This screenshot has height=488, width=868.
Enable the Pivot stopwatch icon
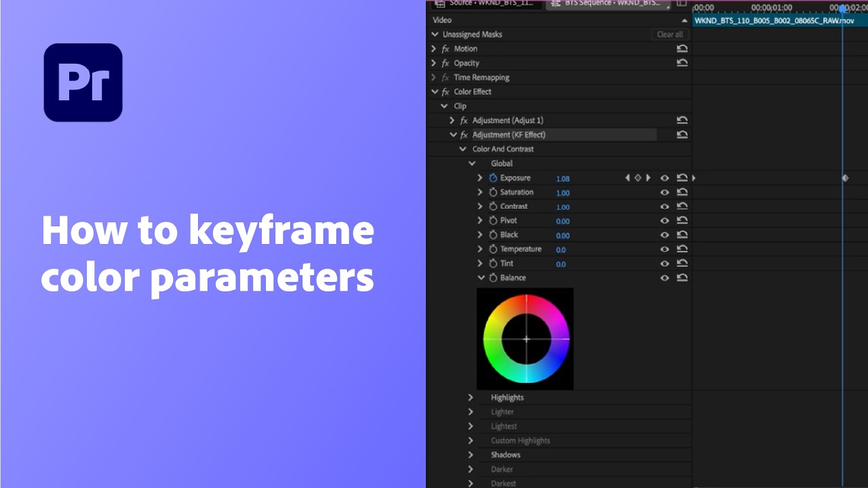[x=493, y=221]
